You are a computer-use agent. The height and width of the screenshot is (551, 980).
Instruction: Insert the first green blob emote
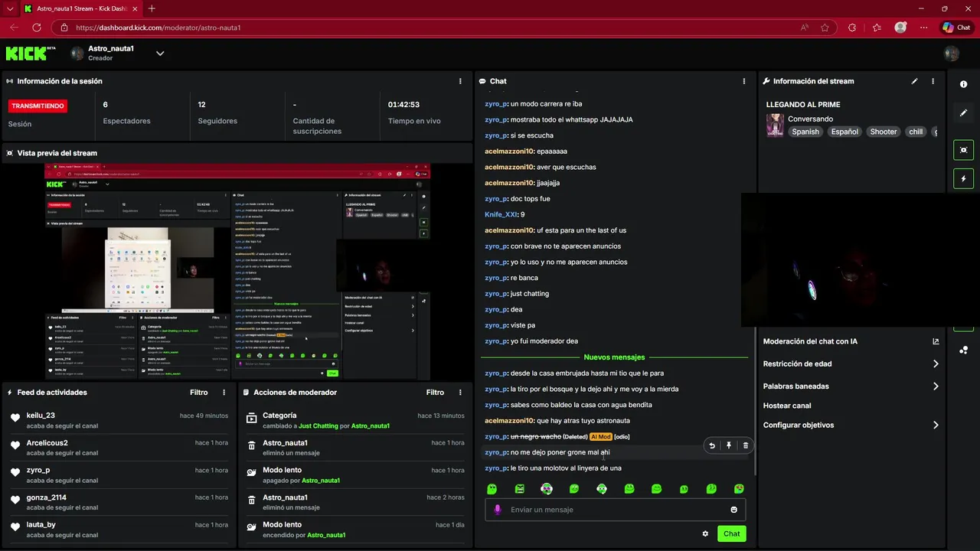click(492, 489)
